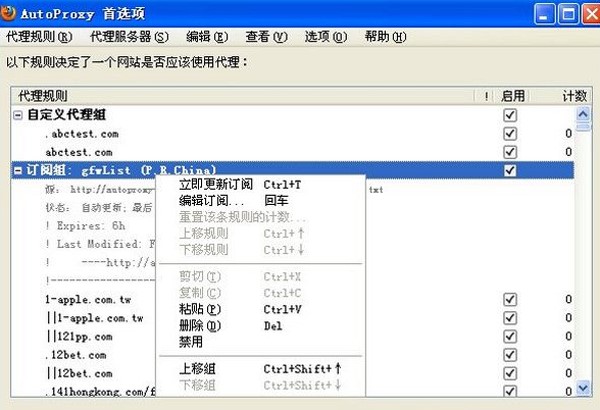Click the rule list scrollbar thumb
Image resolution: width=600 pixels, height=410 pixels.
coord(583,127)
